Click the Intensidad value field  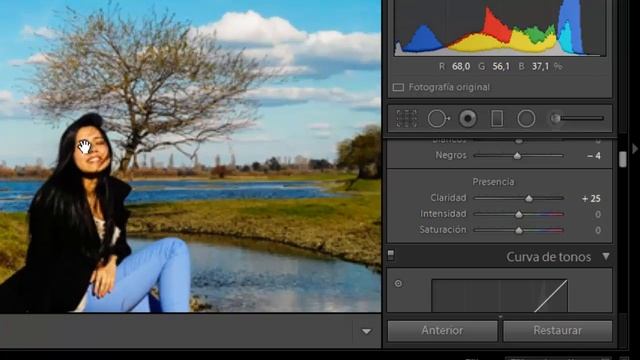[598, 214]
